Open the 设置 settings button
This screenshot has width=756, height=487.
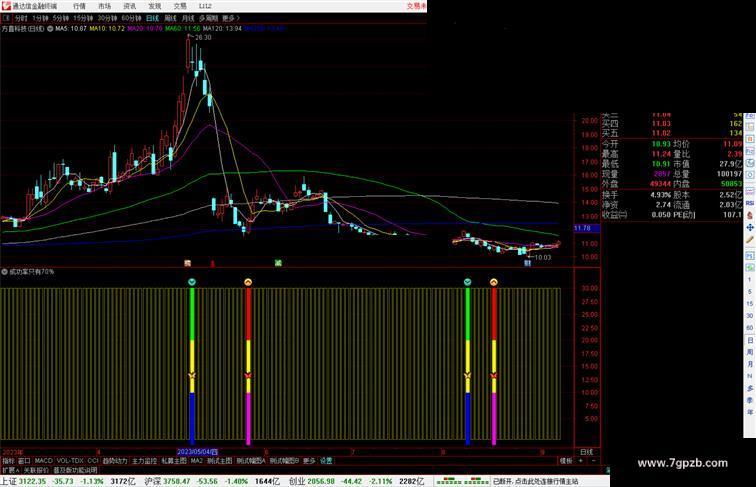pos(326,461)
